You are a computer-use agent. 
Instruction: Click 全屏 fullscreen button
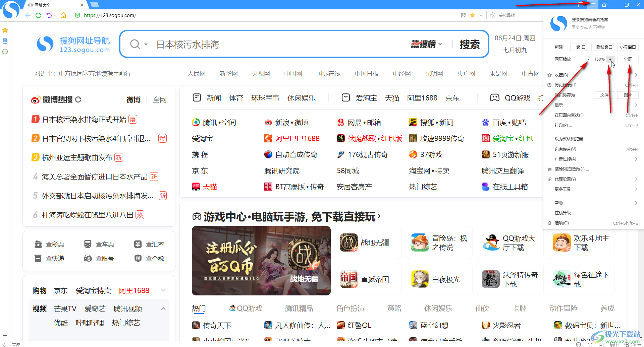[628, 59]
